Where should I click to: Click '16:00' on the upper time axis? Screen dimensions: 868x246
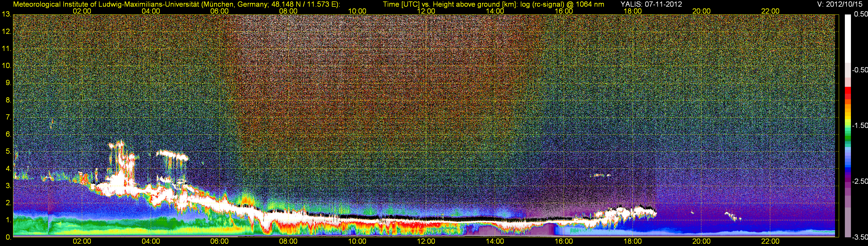pos(564,11)
